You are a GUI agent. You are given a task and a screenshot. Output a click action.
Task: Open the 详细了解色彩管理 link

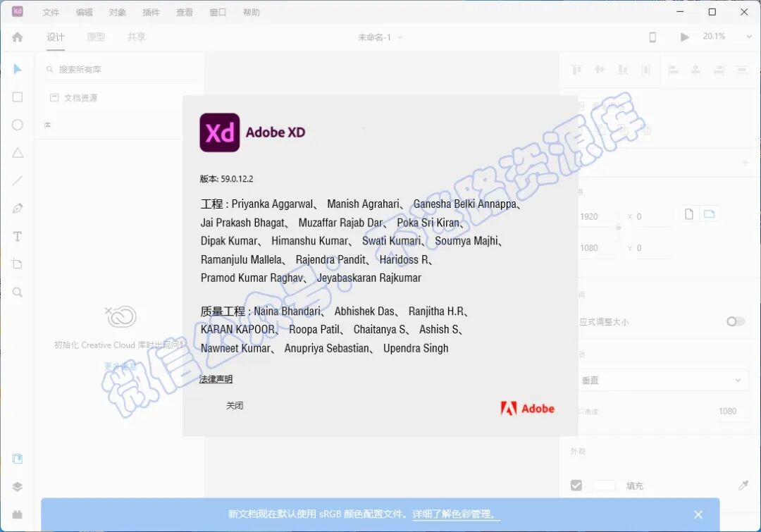click(x=456, y=514)
